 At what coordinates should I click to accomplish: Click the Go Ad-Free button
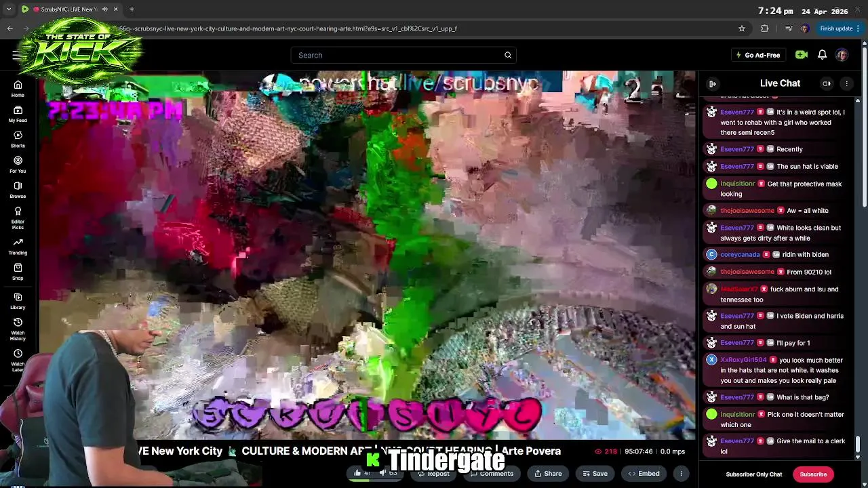click(x=758, y=55)
